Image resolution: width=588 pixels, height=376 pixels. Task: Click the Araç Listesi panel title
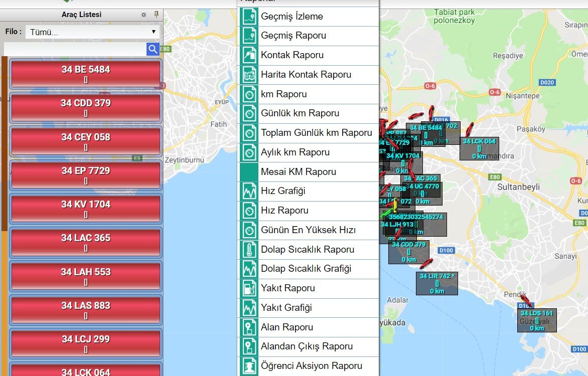(x=81, y=15)
